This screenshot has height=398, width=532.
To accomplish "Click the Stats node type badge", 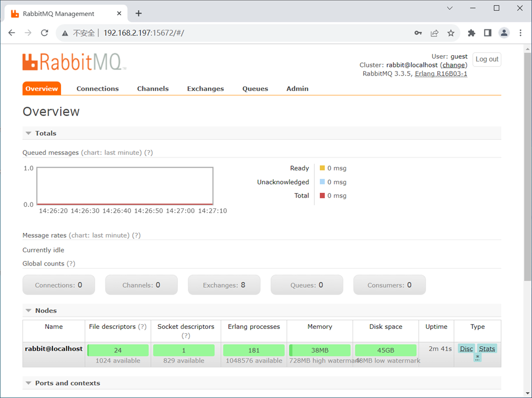I will point(487,349).
